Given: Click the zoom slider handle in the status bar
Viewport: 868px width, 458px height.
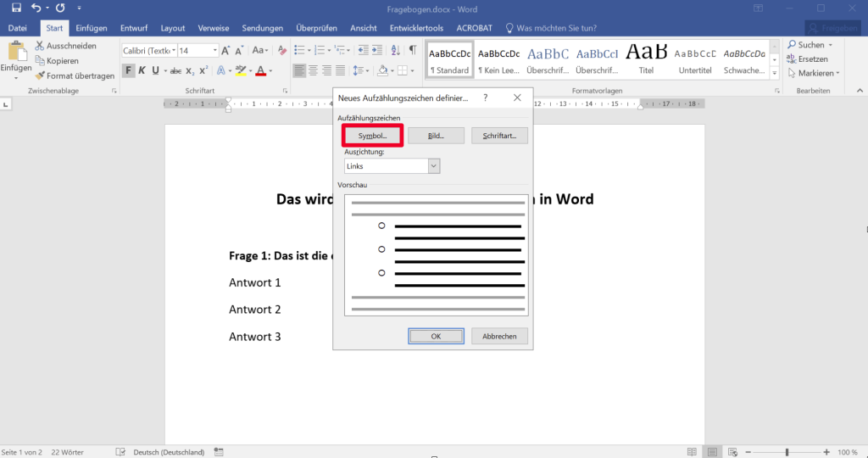Looking at the screenshot, I should click(x=787, y=452).
